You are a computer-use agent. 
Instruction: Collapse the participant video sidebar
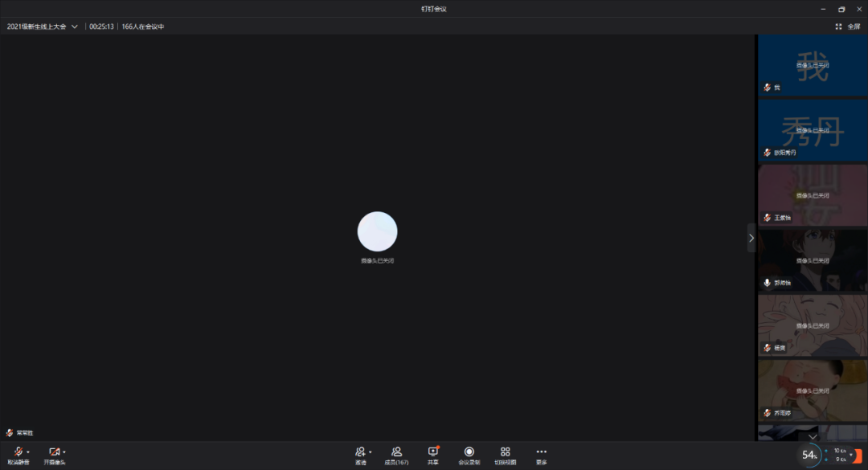tap(751, 238)
